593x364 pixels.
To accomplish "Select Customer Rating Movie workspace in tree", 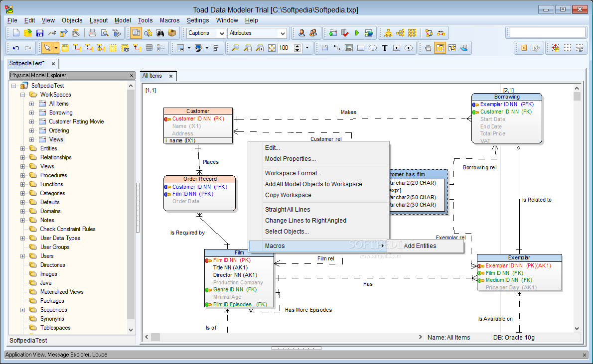I will click(76, 121).
